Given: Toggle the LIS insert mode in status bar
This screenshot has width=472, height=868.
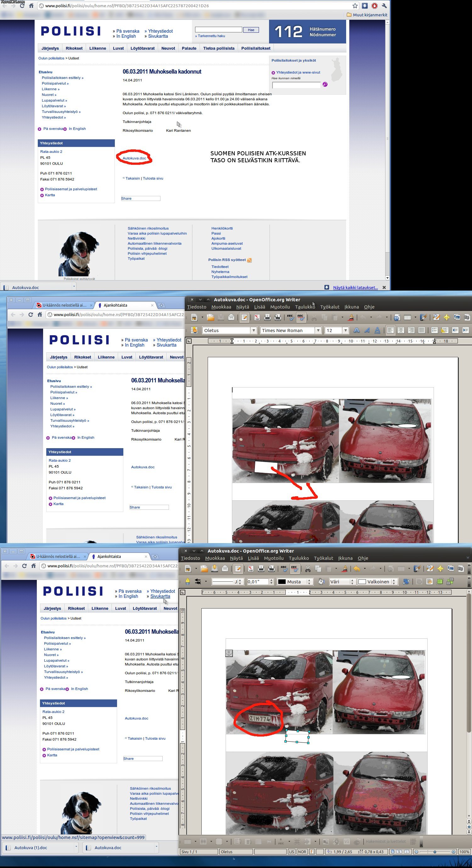Looking at the screenshot, I should 292,852.
